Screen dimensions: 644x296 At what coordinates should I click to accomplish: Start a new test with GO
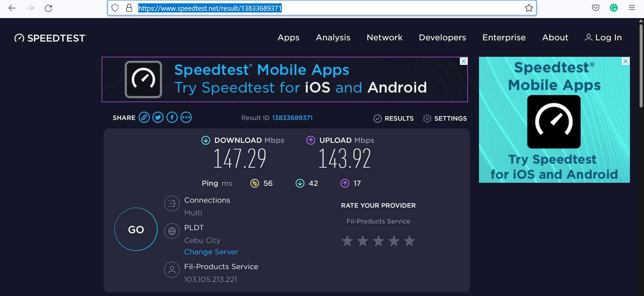[136, 229]
